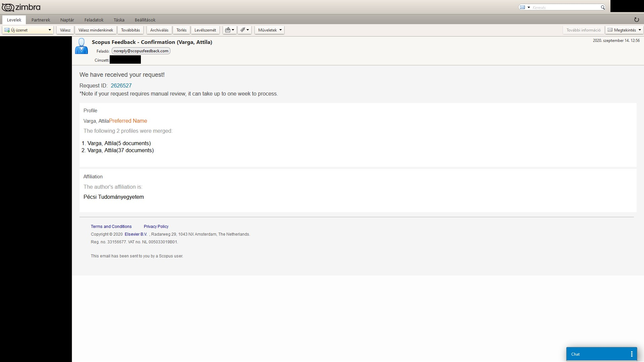Open the Privacy Policy link
Image resolution: width=644 pixels, height=362 pixels.
click(x=156, y=227)
